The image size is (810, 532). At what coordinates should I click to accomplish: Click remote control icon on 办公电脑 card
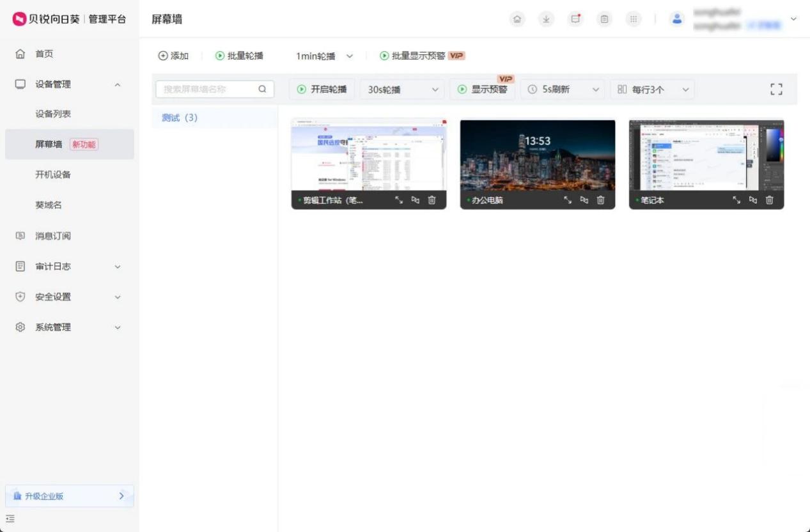[584, 200]
